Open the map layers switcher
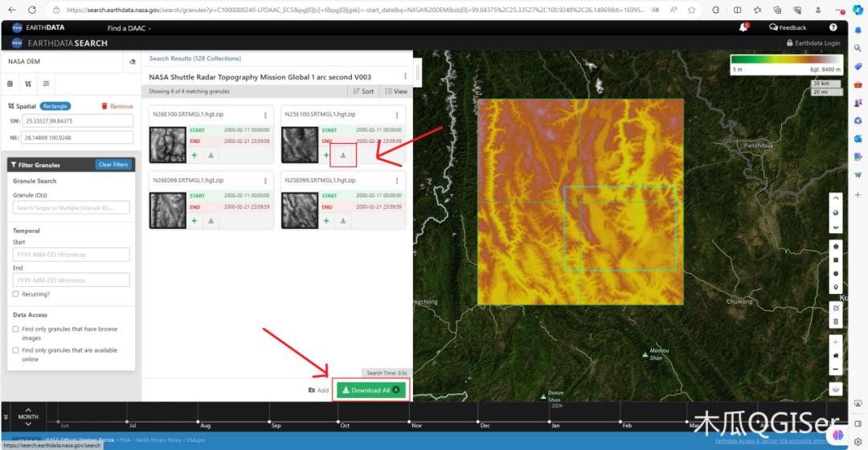Viewport: 868px width, 450px height. tap(836, 389)
